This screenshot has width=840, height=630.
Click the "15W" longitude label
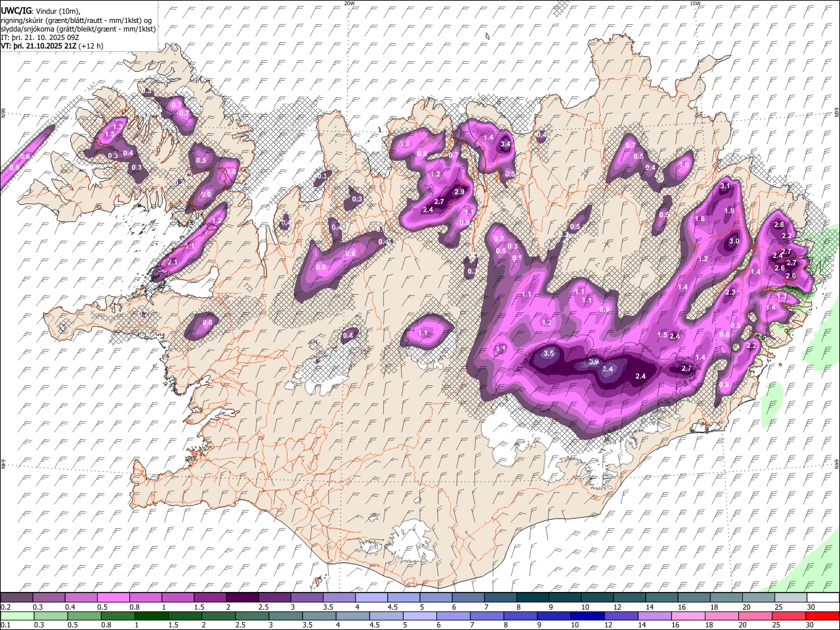pos(695,3)
